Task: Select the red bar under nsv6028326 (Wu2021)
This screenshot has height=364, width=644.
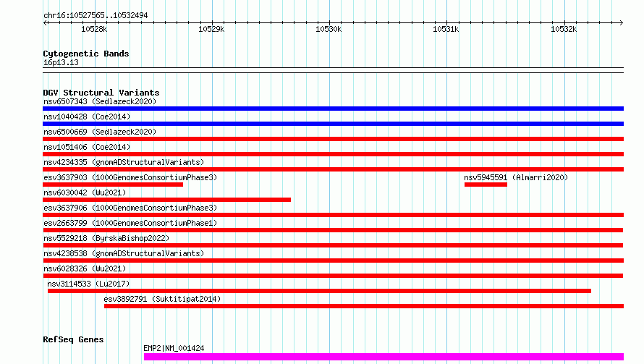Action: point(333,276)
